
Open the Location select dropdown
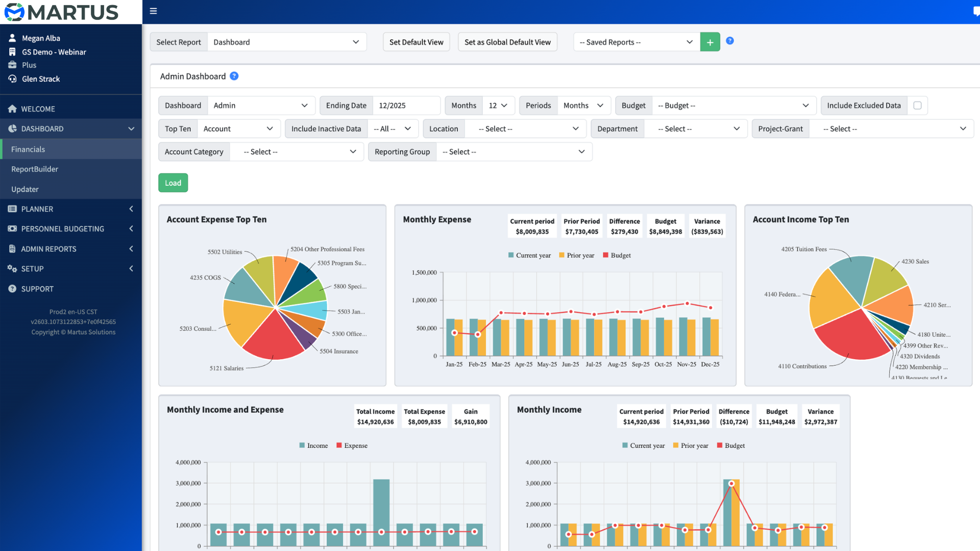[526, 129]
